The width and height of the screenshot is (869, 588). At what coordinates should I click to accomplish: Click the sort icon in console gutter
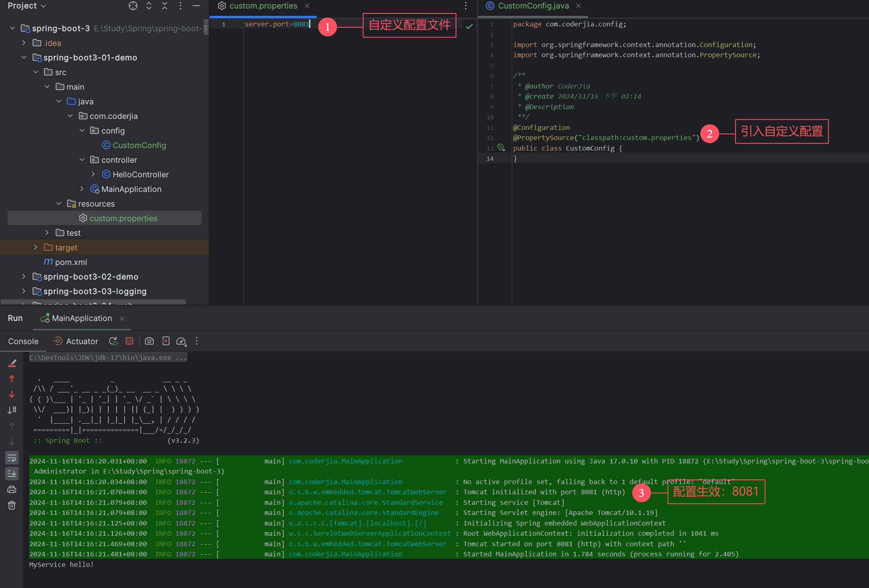(x=12, y=410)
